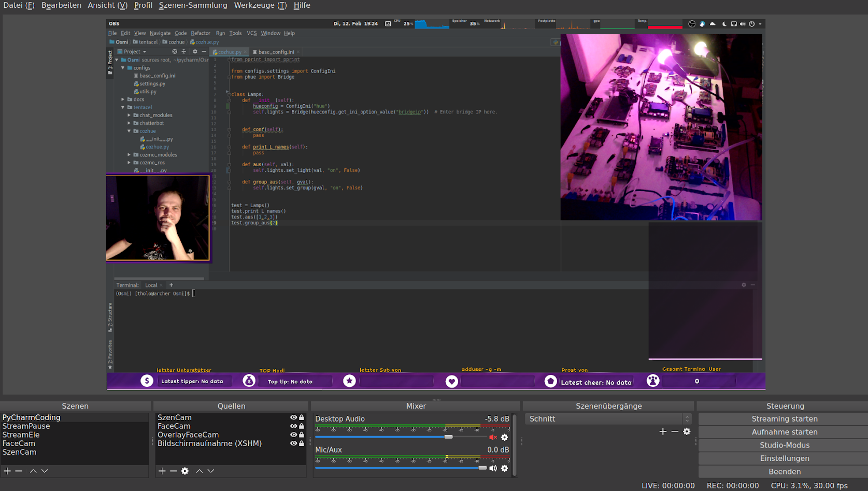Screen dimensions: 868x491
Task: Open the Schnitt transition dropdown
Action: tap(608, 418)
